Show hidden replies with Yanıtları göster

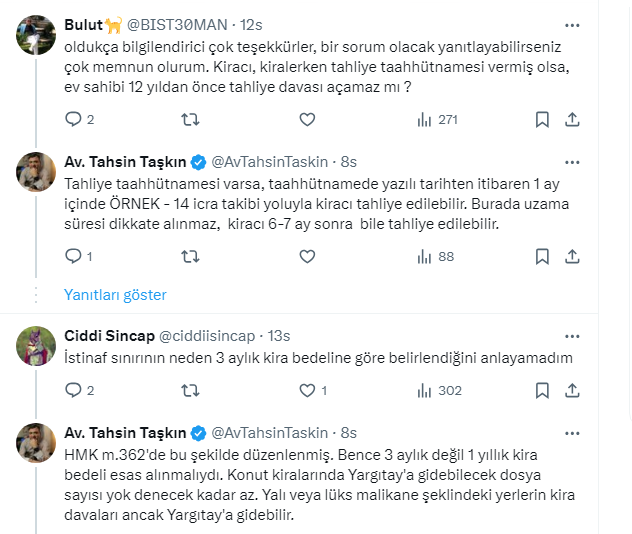tap(115, 295)
